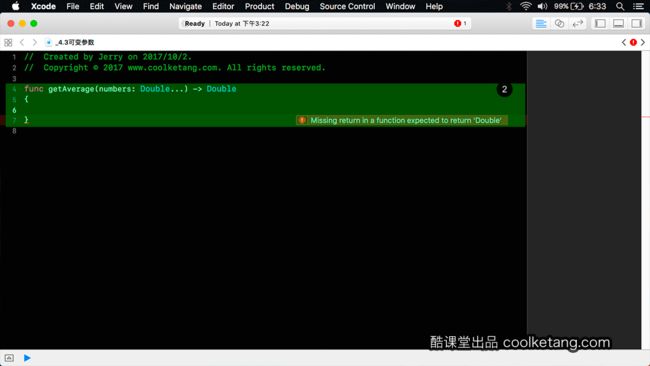Toggle the debug area show button at bottom-left
This screenshot has width=650, height=366.
point(9,358)
